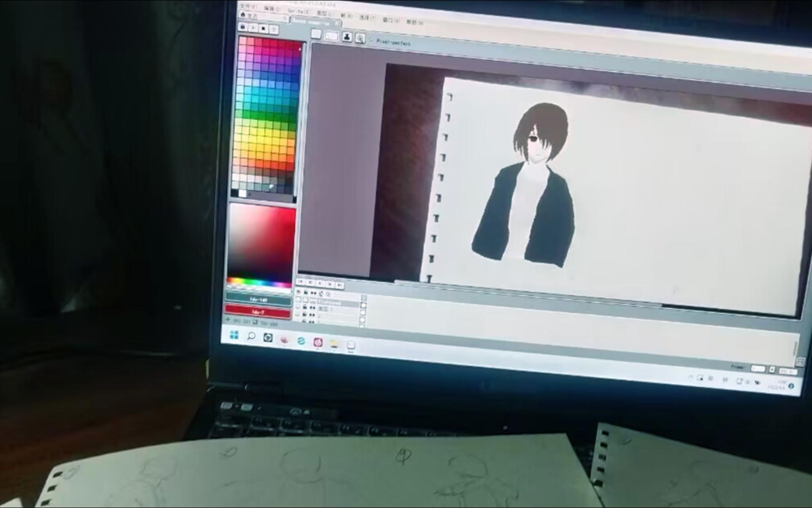Open the 选择 (Select) menu
Image resolution: width=812 pixels, height=508 pixels.
(x=367, y=17)
